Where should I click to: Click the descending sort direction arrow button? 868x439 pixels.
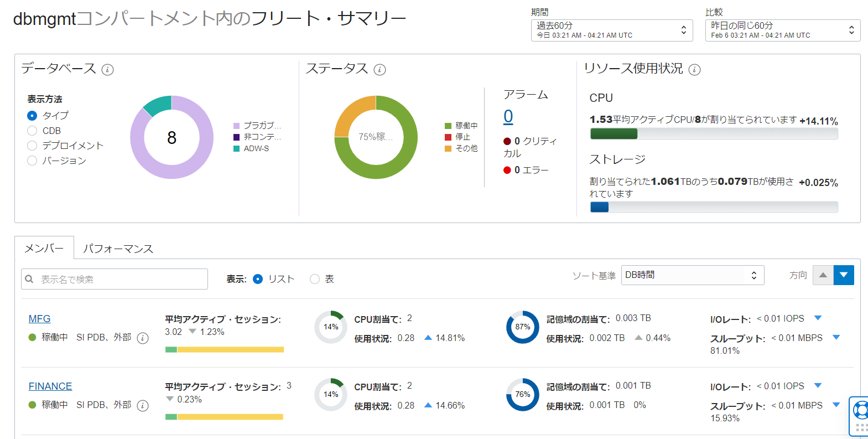pyautogui.click(x=844, y=275)
